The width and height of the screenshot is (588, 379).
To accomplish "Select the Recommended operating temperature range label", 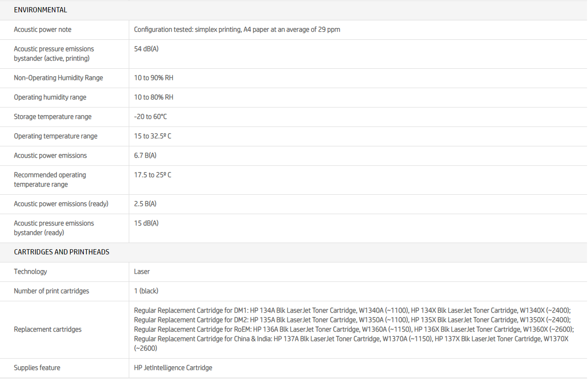I will tap(50, 180).
